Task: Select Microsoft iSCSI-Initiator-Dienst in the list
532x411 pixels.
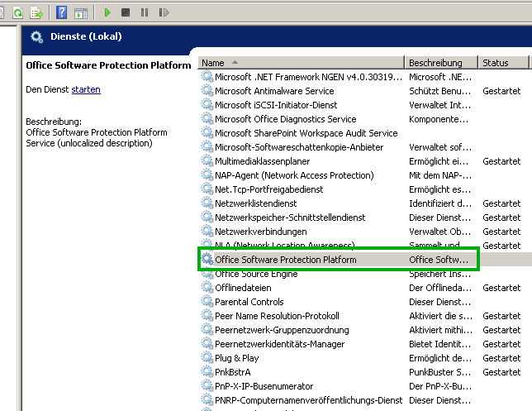Action: [276, 105]
